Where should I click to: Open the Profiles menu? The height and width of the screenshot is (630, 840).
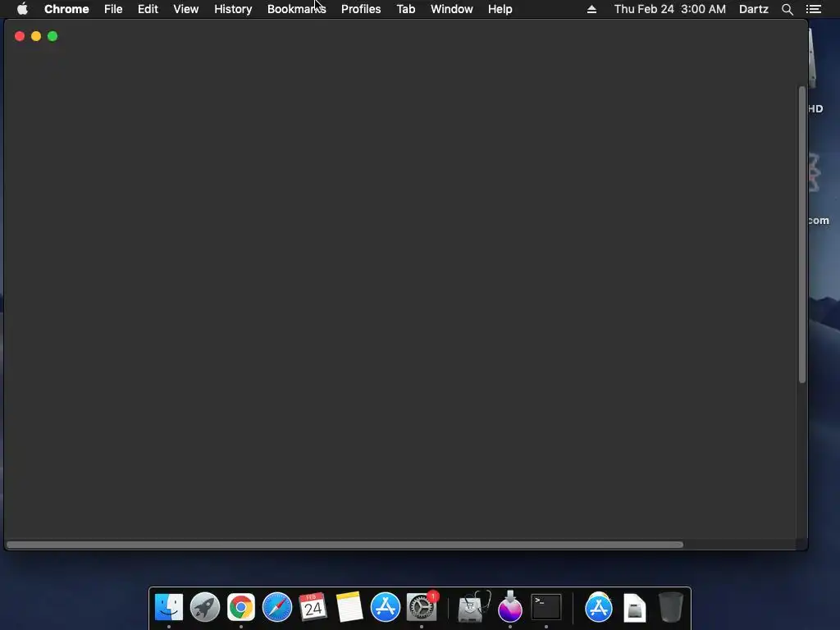361,9
